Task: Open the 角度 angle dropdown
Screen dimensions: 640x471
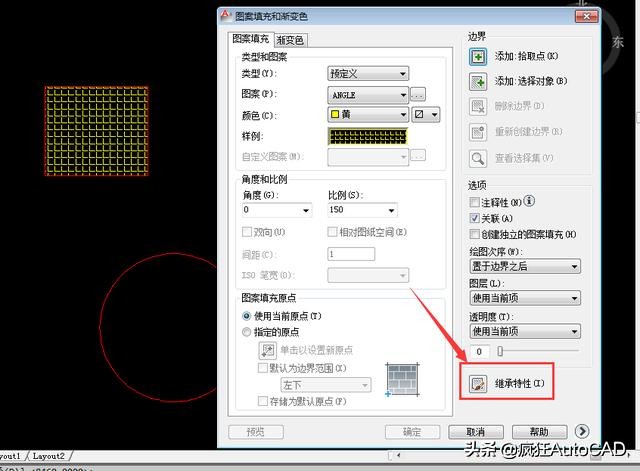Action: click(x=277, y=210)
